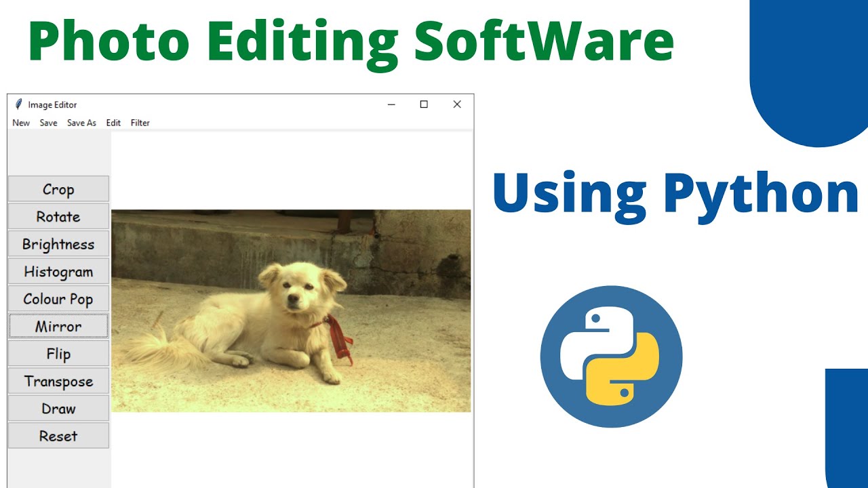868x488 pixels.
Task: Open the Brightness adjustment
Action: coord(58,244)
